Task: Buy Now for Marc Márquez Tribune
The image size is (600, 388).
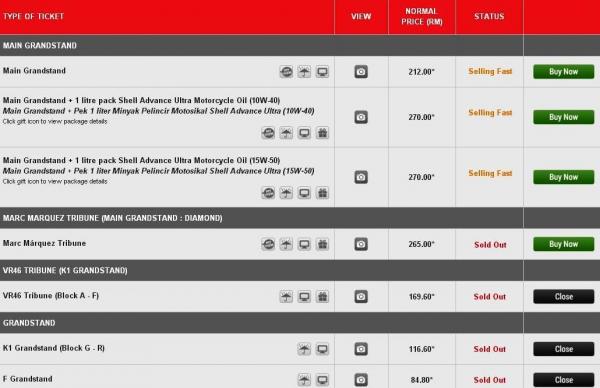Action: pos(564,244)
